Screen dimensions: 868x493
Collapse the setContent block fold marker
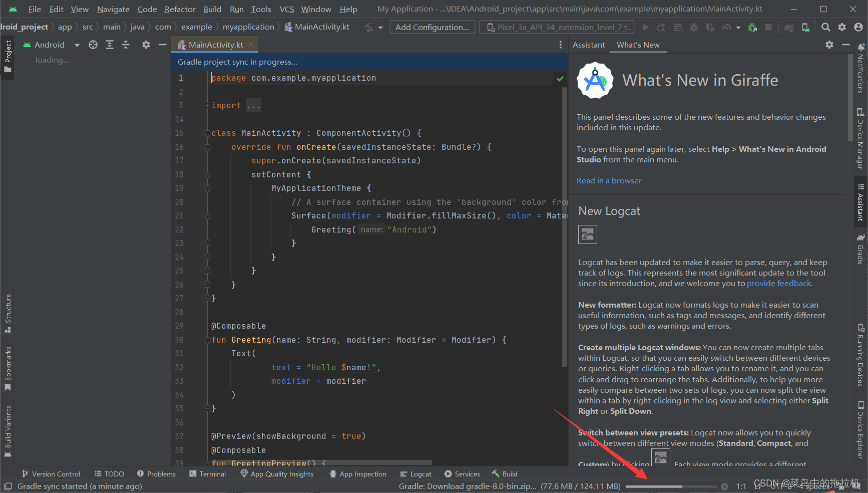(x=207, y=175)
